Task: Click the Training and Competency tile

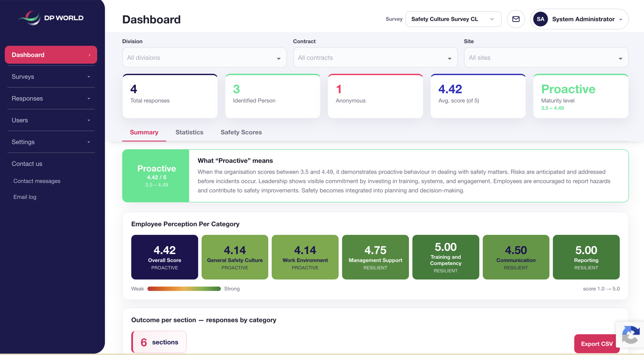Action: [446, 257]
